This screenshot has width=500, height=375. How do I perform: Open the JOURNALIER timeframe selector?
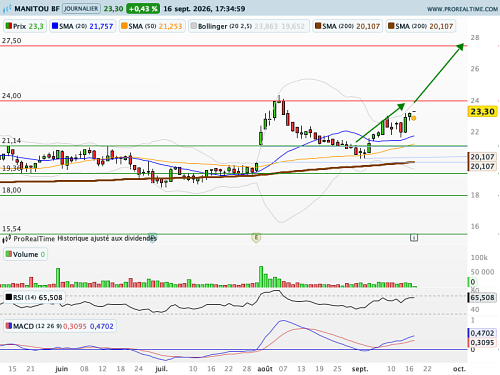click(x=81, y=9)
